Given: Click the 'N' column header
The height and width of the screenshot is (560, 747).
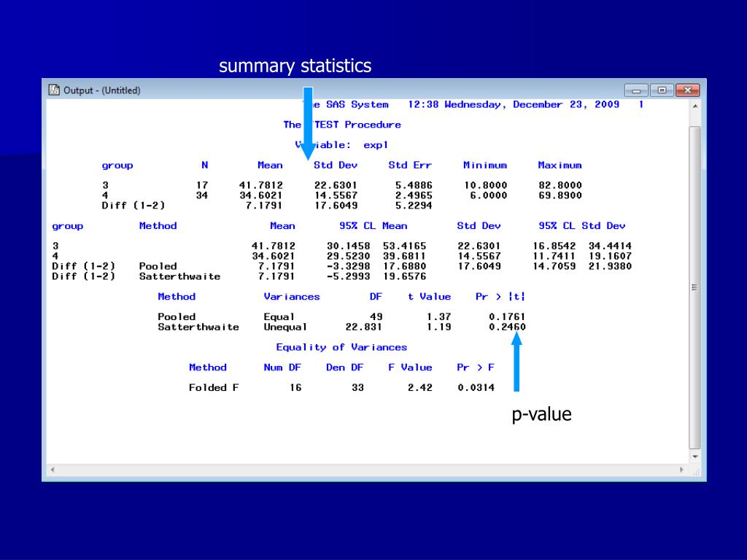Looking at the screenshot, I should click(x=205, y=166).
